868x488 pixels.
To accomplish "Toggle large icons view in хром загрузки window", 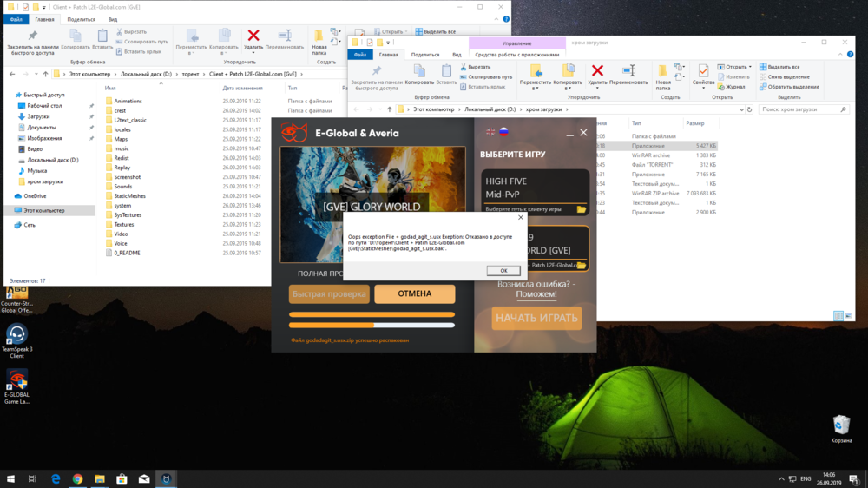I will (849, 315).
